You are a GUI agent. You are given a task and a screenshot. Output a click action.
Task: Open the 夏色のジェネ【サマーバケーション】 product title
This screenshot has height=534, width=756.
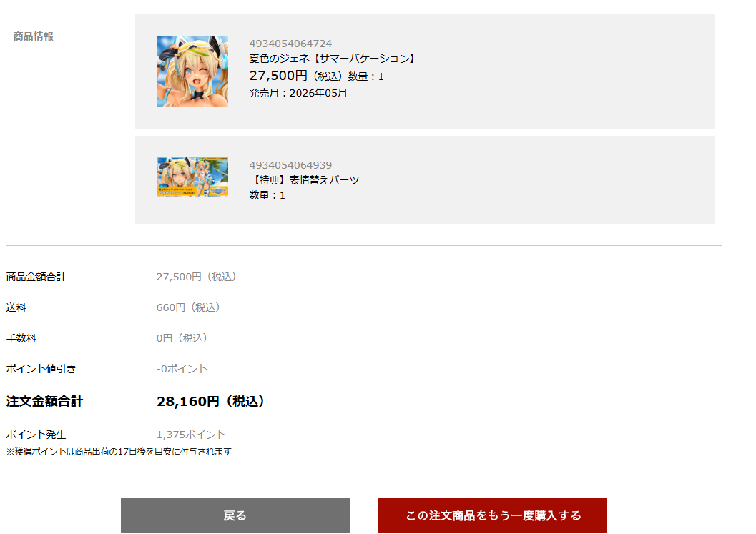click(333, 59)
